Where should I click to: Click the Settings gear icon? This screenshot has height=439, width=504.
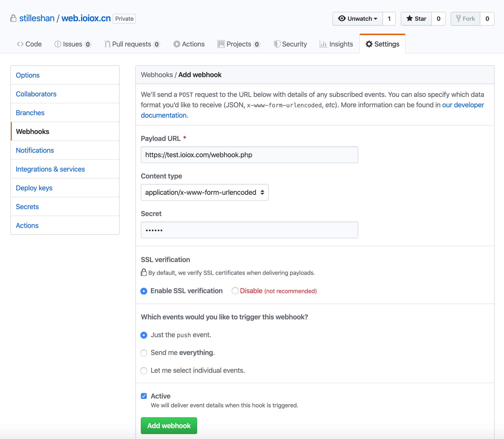(x=369, y=44)
